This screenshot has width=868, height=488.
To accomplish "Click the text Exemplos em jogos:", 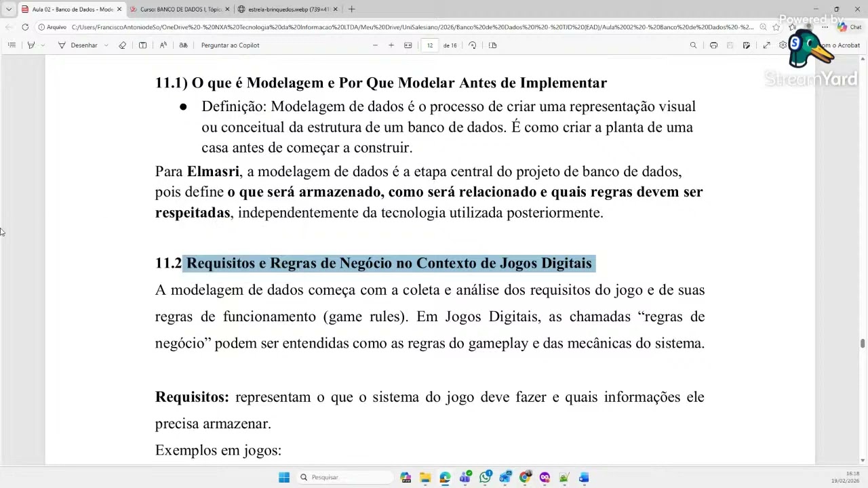I will 218,451.
